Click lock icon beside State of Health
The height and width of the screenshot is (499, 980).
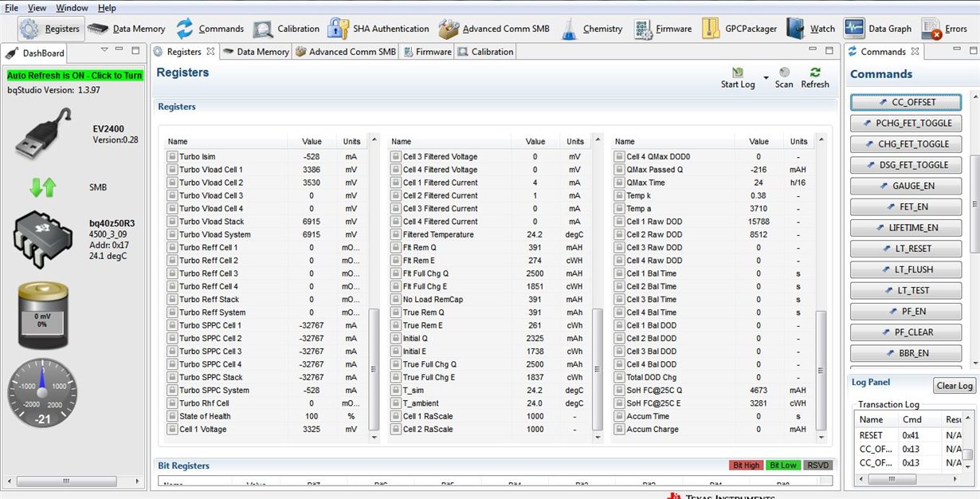tap(171, 416)
